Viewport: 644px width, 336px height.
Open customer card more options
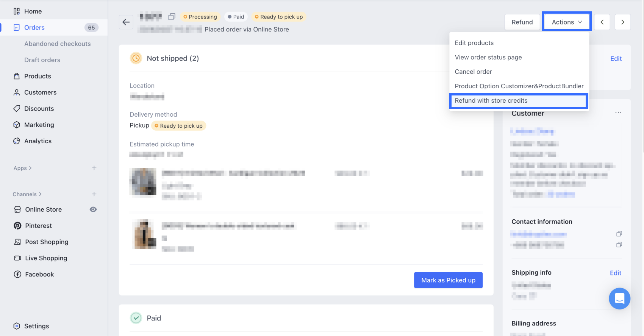point(618,113)
